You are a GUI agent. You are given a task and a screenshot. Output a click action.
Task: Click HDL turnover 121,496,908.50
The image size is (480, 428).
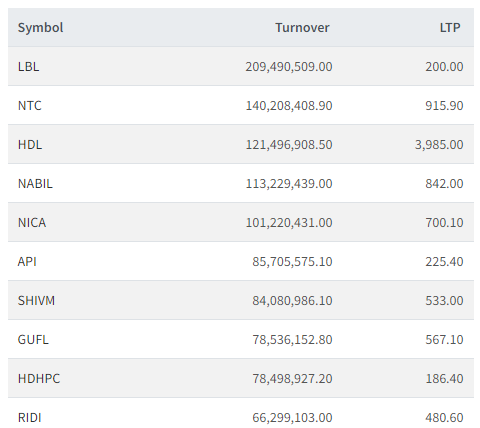point(289,145)
